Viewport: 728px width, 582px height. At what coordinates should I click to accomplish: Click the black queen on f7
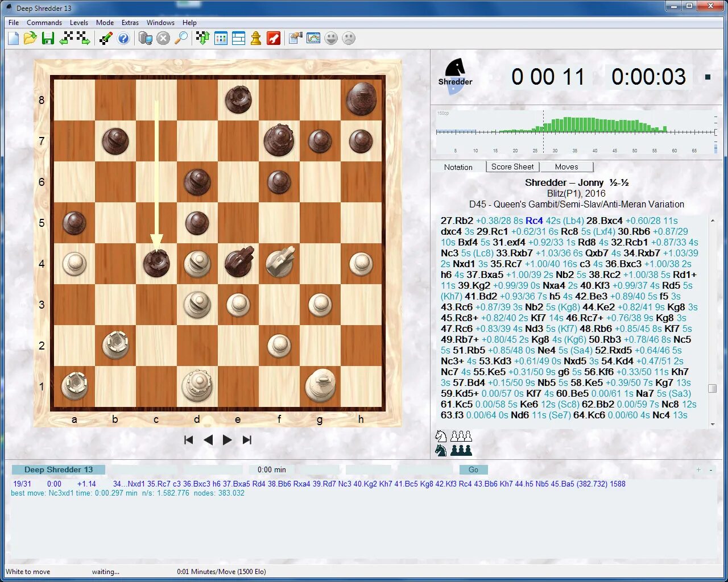point(279,140)
